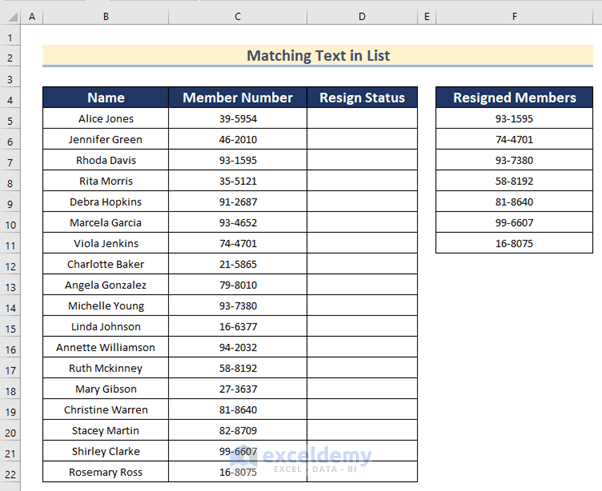The width and height of the screenshot is (602, 491).
Task: Select column F header
Action: pyautogui.click(x=514, y=17)
